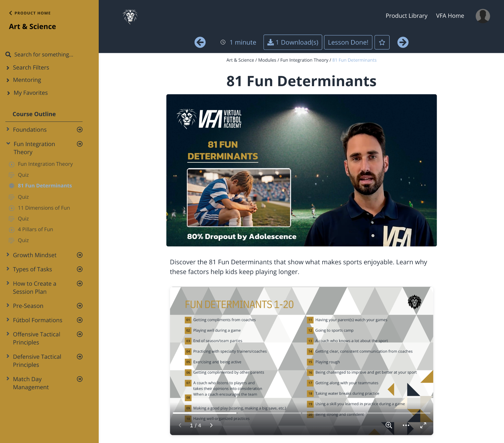Favorite this lesson with the star icon
This screenshot has height=443, width=504.
(x=382, y=42)
